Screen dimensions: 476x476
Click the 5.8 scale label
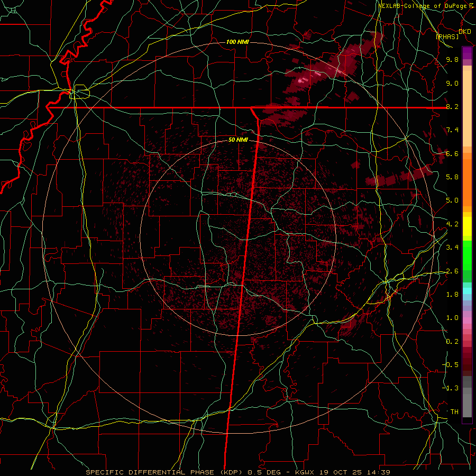pos(452,177)
